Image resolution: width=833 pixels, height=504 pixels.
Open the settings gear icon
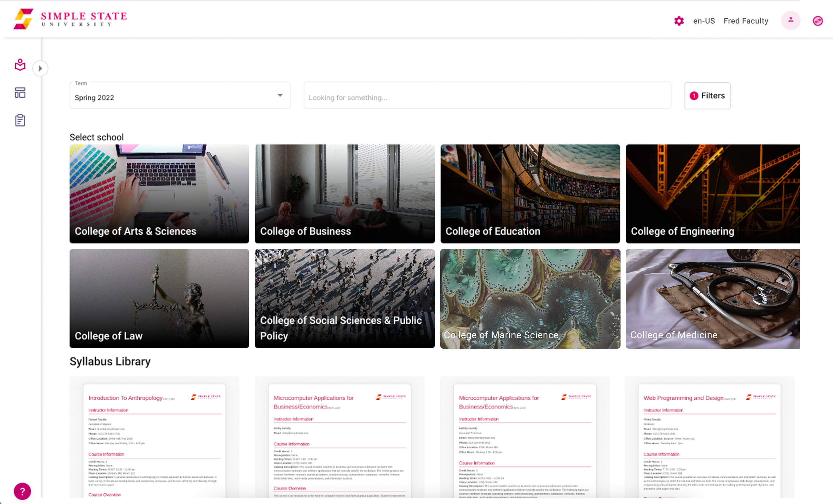[679, 20]
